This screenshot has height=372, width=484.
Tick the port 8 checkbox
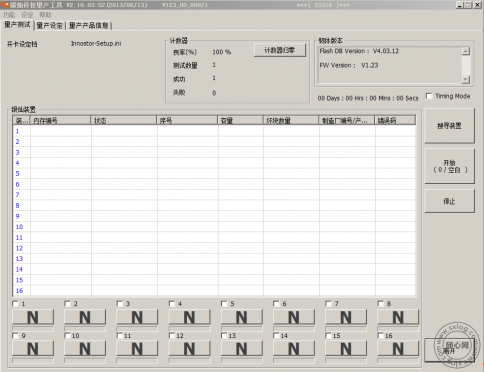pyautogui.click(x=381, y=304)
